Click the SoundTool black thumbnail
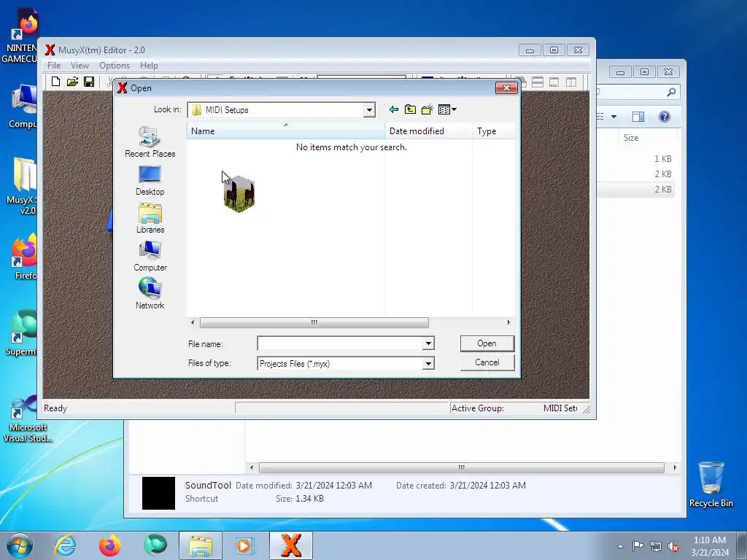747x560 pixels. coord(158,494)
